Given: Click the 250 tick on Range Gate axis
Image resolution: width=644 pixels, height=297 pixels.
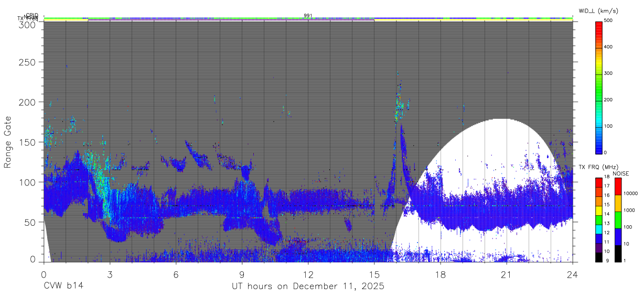Looking at the screenshot, I should [x=28, y=62].
